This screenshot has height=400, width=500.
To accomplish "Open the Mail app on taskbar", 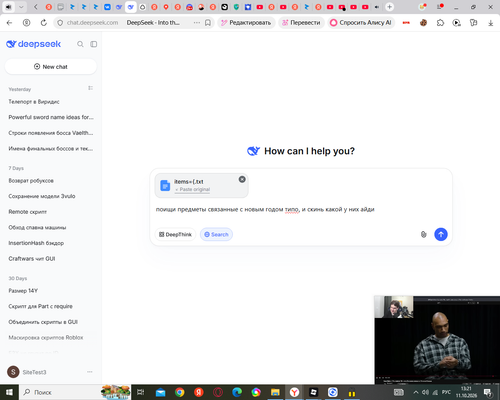I will pyautogui.click(x=160, y=392).
